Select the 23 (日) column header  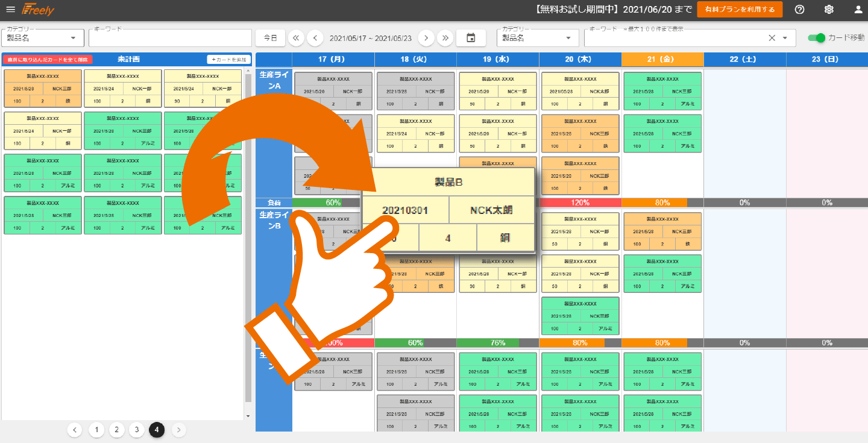pos(827,59)
